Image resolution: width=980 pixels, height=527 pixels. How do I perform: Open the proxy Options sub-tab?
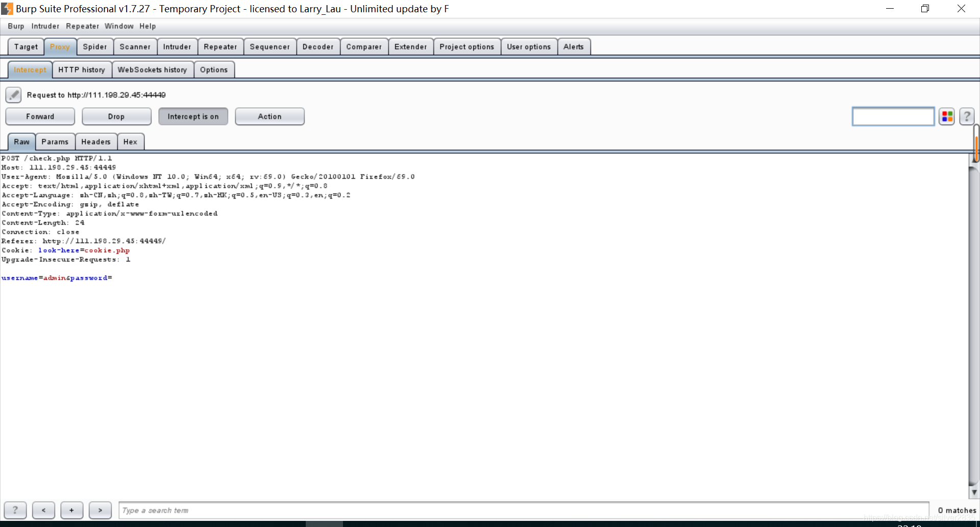pos(214,69)
